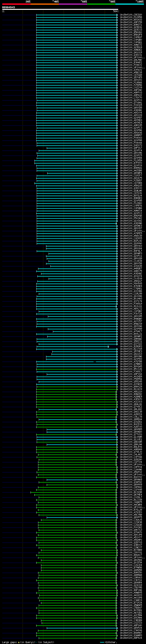Select hit UniRef100_Q9R6W2
Screen dimensions: 146x644
click(x=131, y=339)
